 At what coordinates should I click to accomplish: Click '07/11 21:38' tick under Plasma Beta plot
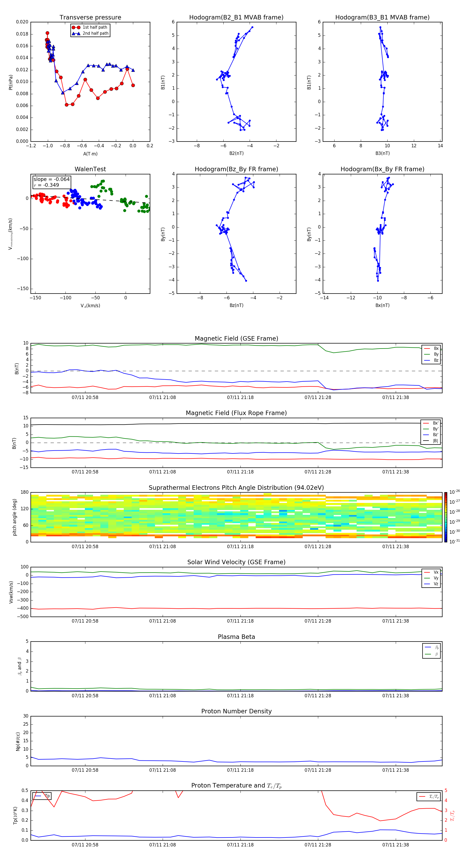pos(395,696)
